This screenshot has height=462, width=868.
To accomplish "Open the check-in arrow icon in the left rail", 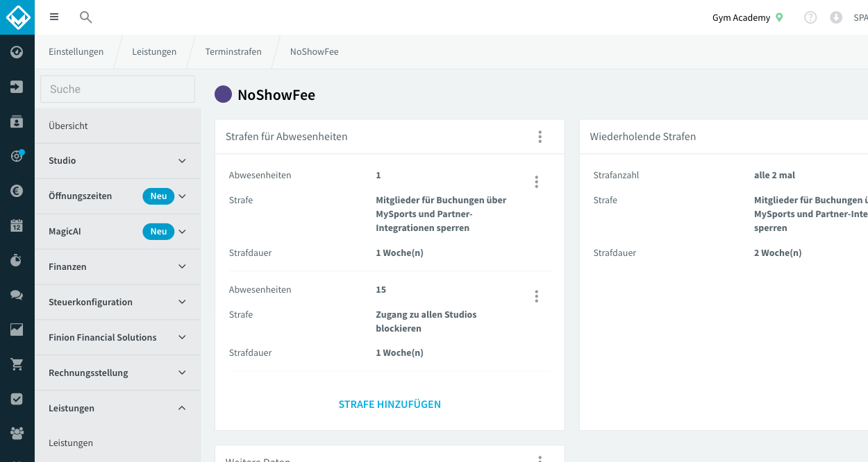I will (17, 87).
